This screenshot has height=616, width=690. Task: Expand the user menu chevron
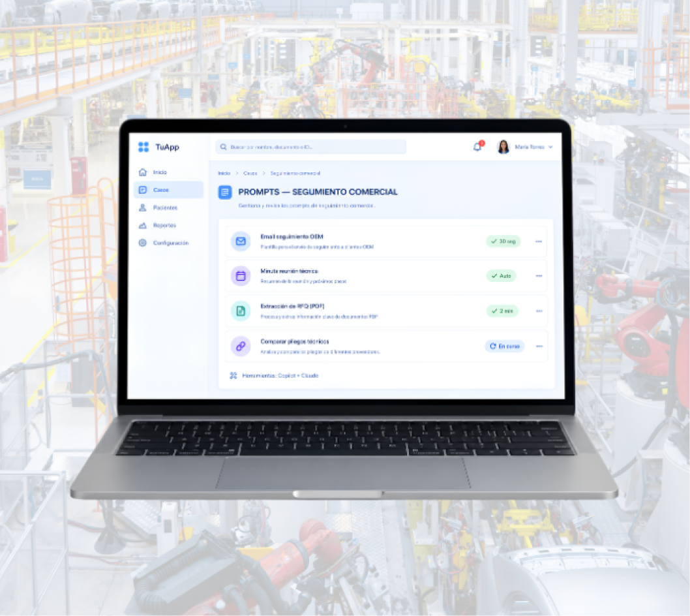pyautogui.click(x=550, y=147)
